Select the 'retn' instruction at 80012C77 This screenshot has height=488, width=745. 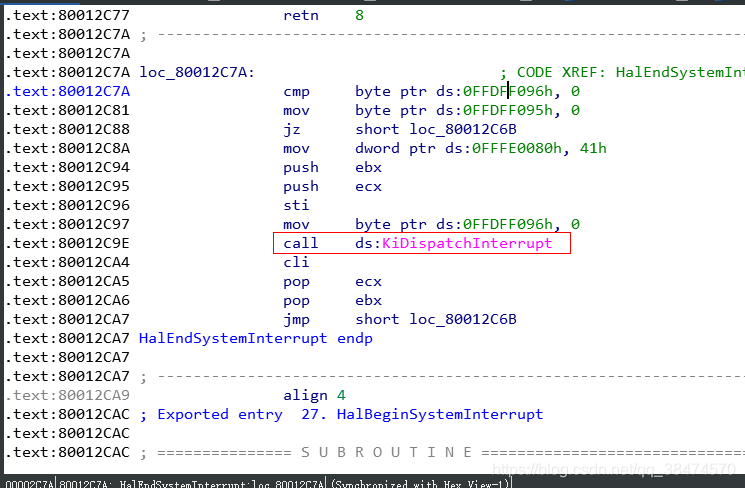pos(301,15)
